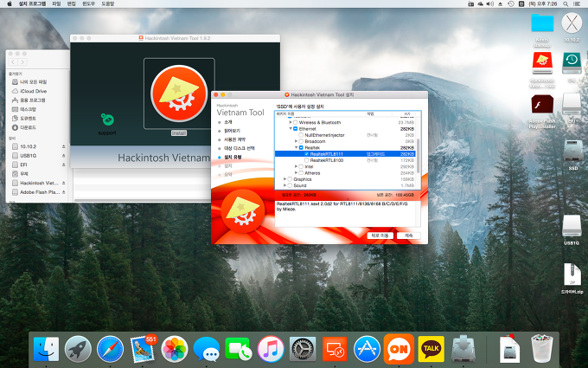The height and width of the screenshot is (368, 588).
Task: Open iTunes from the Dock
Action: (x=271, y=349)
